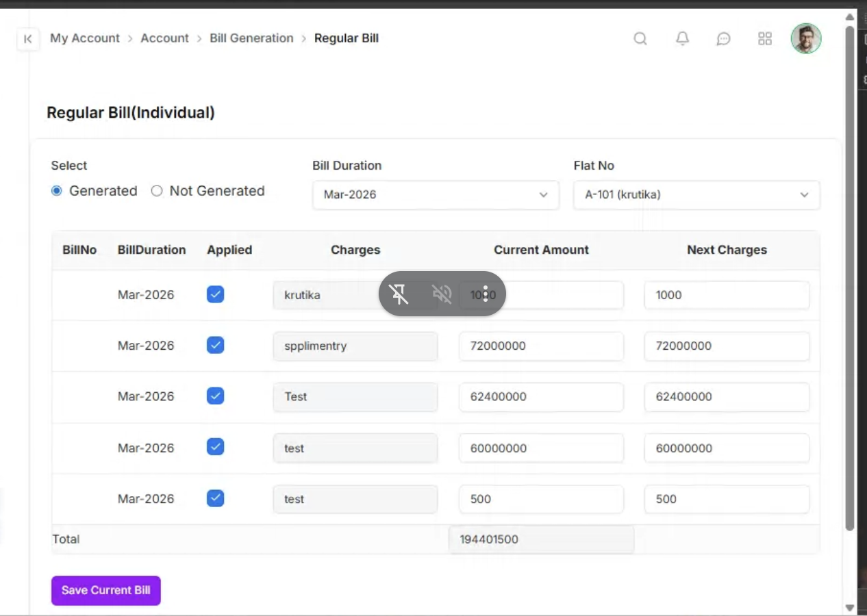Click Save Current Bill button
867x616 pixels.
[x=106, y=590]
